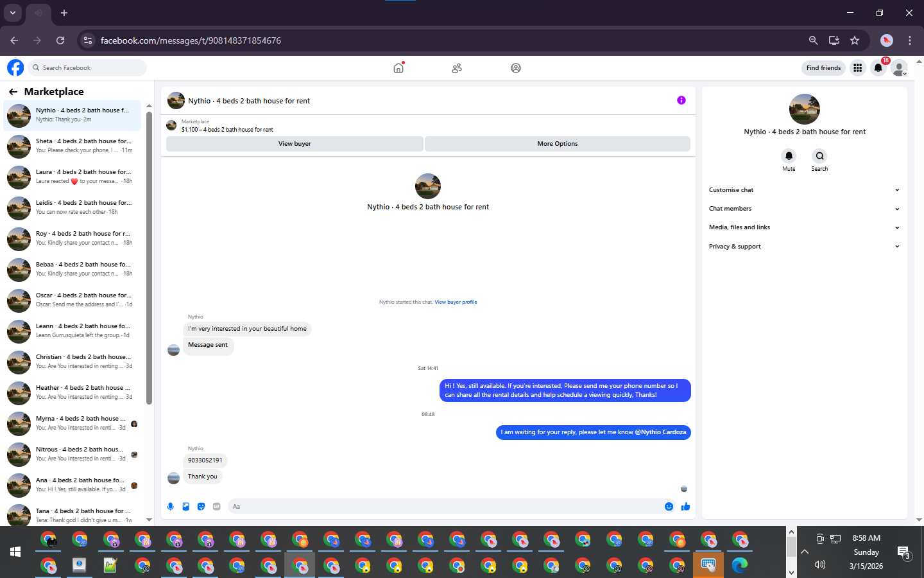The width and height of the screenshot is (924, 578).
Task: Click the listing photo in the right panel
Action: click(805, 109)
